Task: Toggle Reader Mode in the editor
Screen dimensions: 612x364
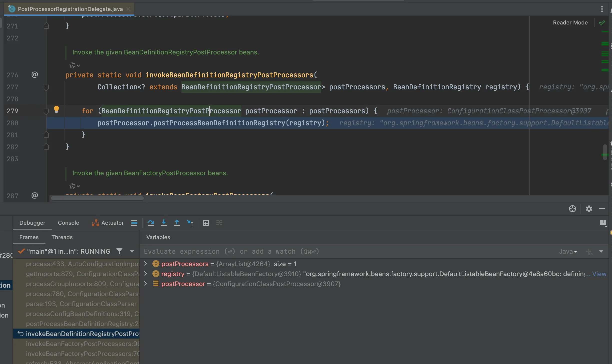Action: click(x=570, y=23)
